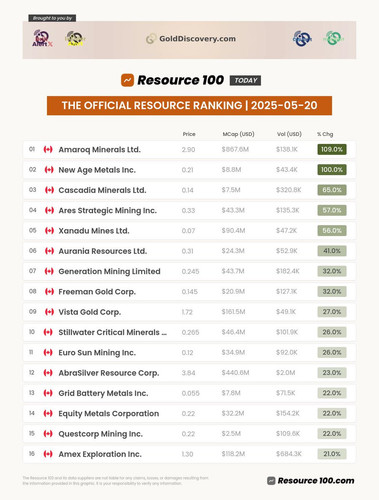Screen dimensions: 379x500
Task: Click the $161.5M market cap for Vista Gold
Action: tap(234, 312)
